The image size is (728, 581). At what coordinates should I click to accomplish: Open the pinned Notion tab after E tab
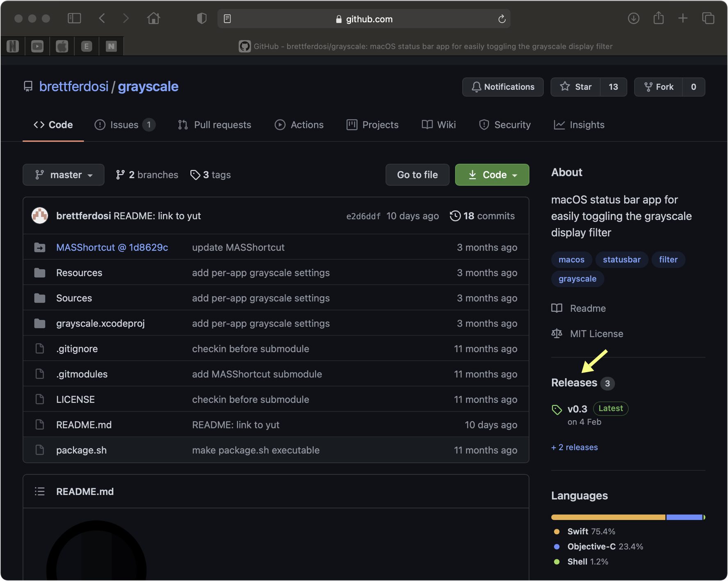point(111,46)
